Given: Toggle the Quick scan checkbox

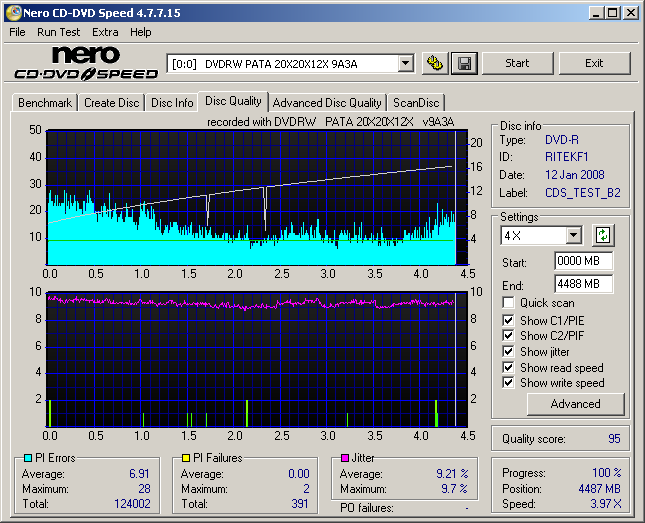Looking at the screenshot, I should (508, 303).
